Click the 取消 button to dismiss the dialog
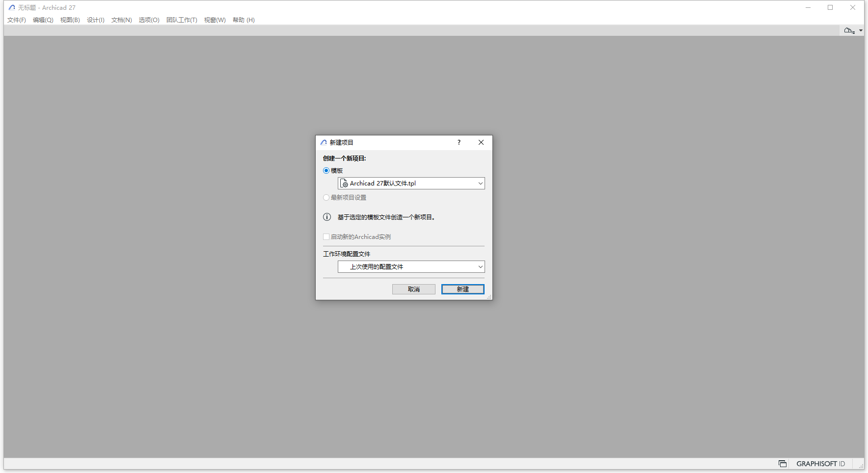Screen dimensions: 868x473 (413, 289)
